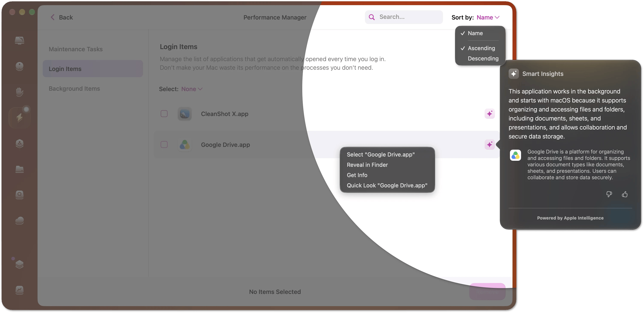Go Back from Performance Manager
Screen dimensions: 644x313
tap(62, 17)
